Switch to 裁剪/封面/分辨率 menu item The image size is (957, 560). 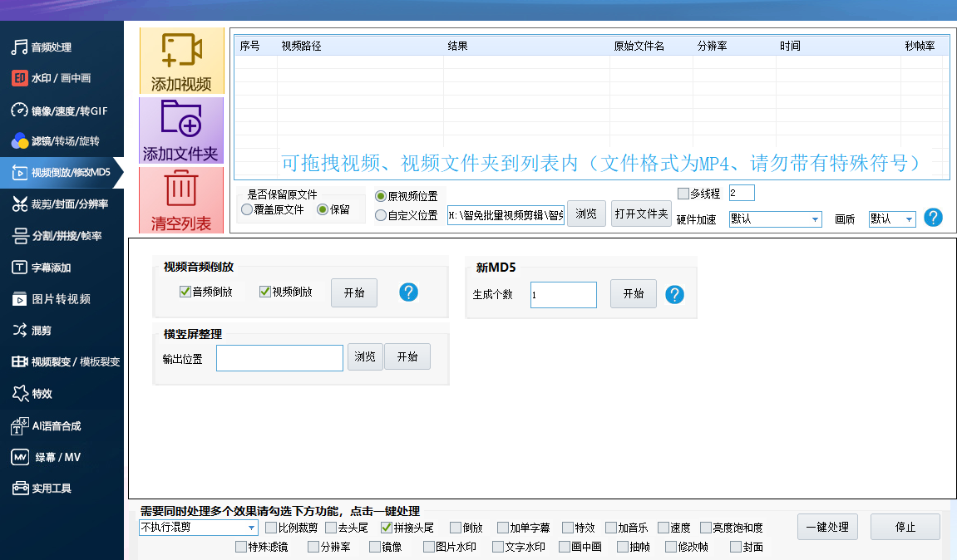[70, 204]
